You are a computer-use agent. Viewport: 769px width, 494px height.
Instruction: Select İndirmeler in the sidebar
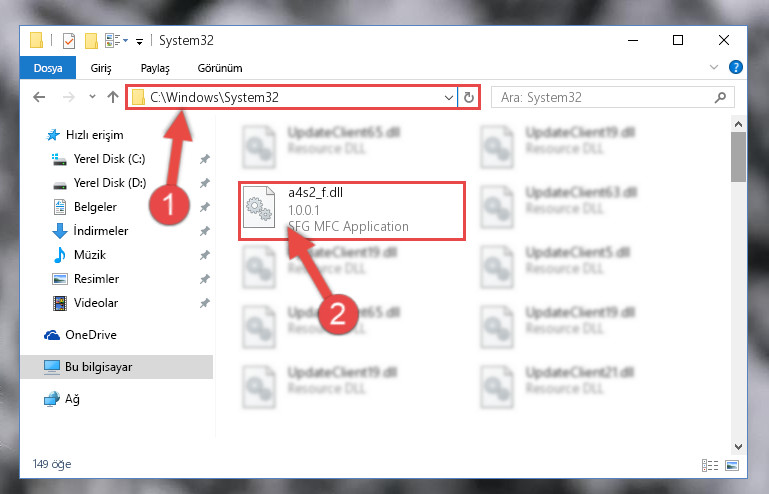pyautogui.click(x=101, y=231)
